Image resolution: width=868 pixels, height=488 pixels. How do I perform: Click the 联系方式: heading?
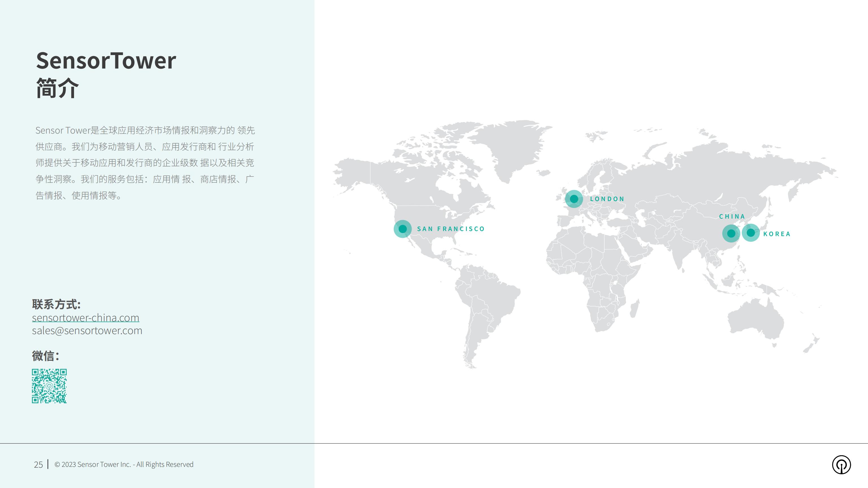tap(56, 304)
